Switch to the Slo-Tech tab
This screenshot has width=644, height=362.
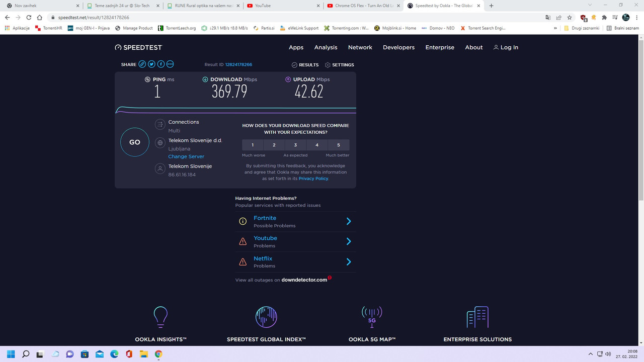coord(123,6)
